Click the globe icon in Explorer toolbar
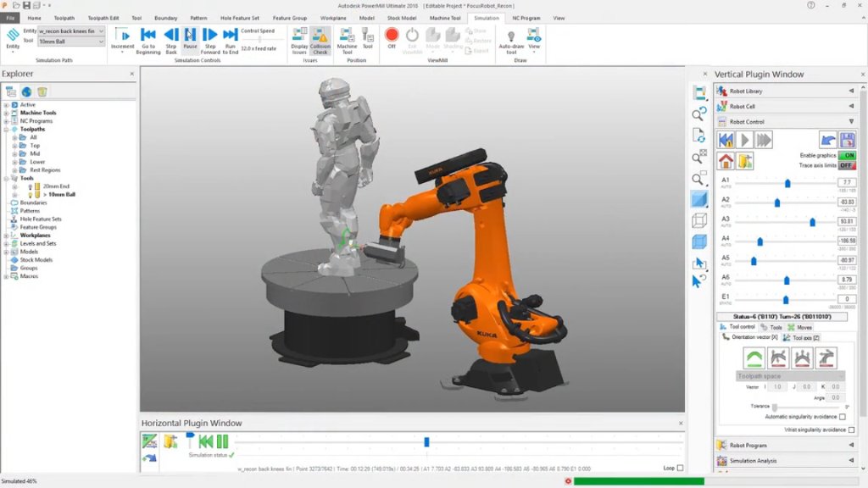This screenshot has width=868, height=488. [26, 91]
